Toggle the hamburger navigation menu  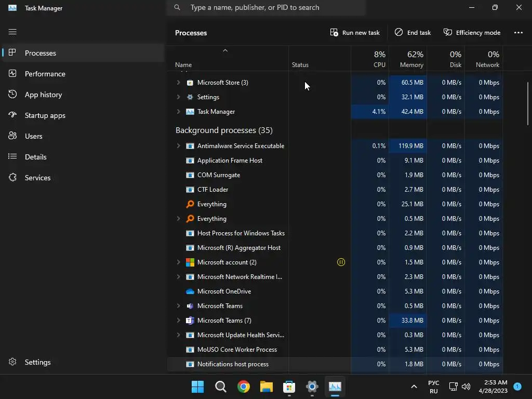click(x=12, y=32)
